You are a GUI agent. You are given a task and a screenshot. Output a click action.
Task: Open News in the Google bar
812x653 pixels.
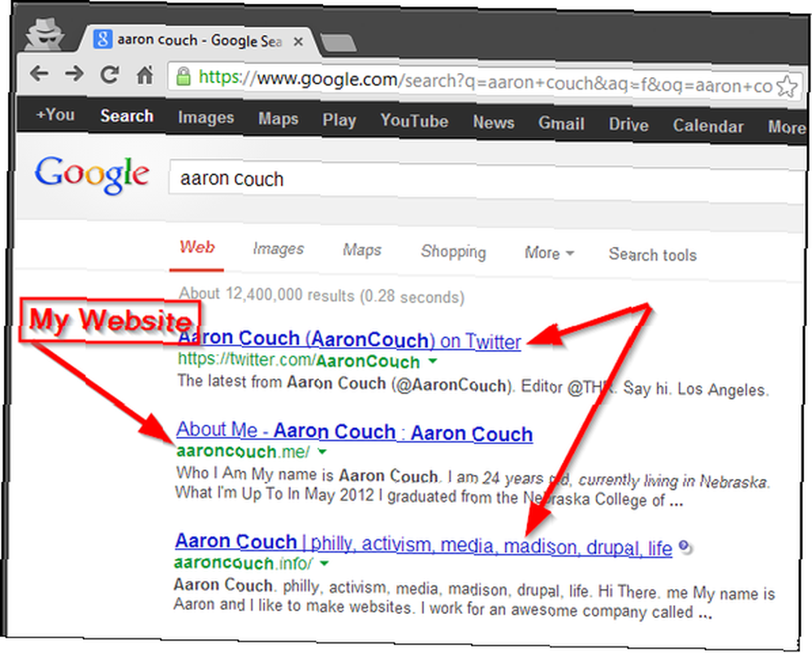[494, 123]
